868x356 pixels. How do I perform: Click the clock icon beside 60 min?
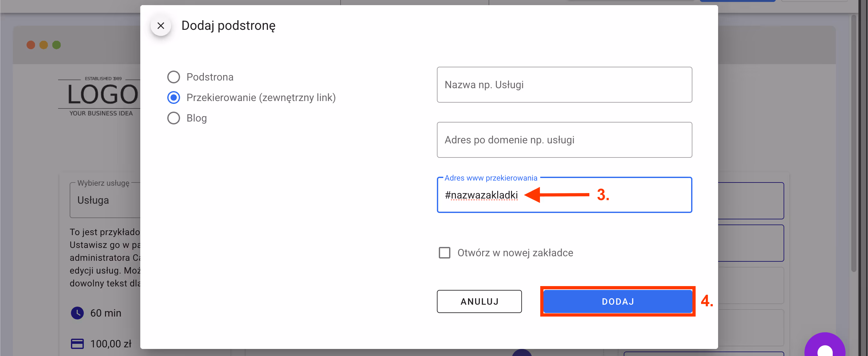click(x=77, y=313)
